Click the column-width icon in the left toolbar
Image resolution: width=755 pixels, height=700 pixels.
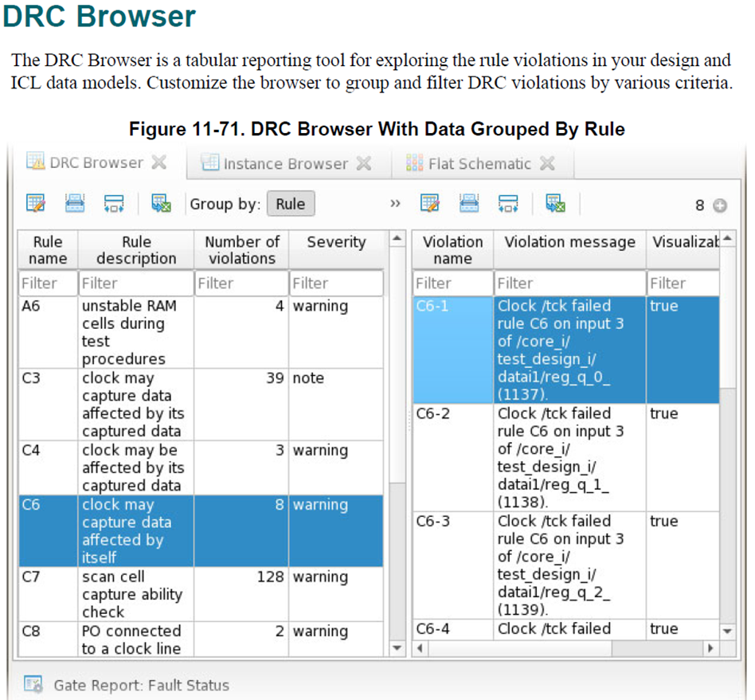[x=114, y=203]
